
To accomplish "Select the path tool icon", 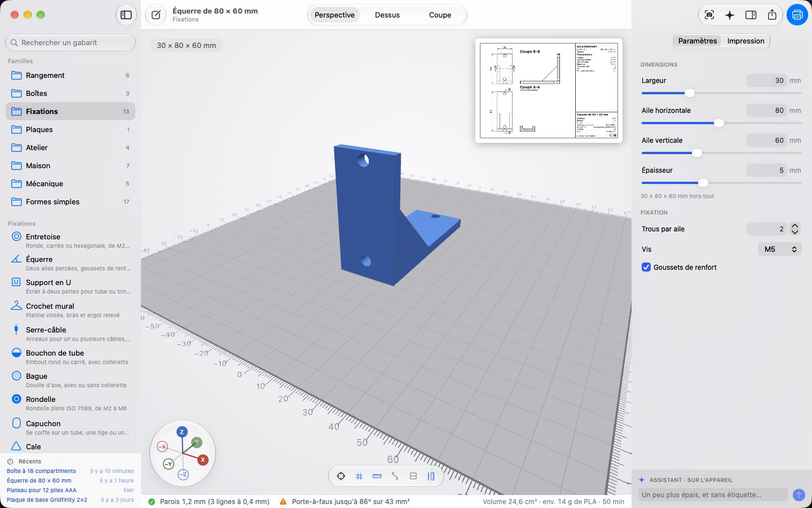I will click(395, 476).
